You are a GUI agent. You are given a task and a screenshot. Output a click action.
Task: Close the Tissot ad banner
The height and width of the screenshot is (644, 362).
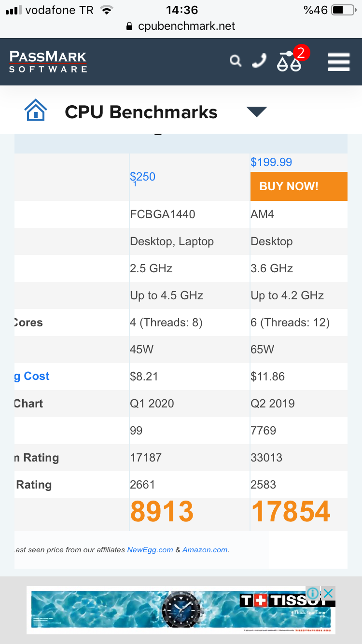pyautogui.click(x=328, y=593)
